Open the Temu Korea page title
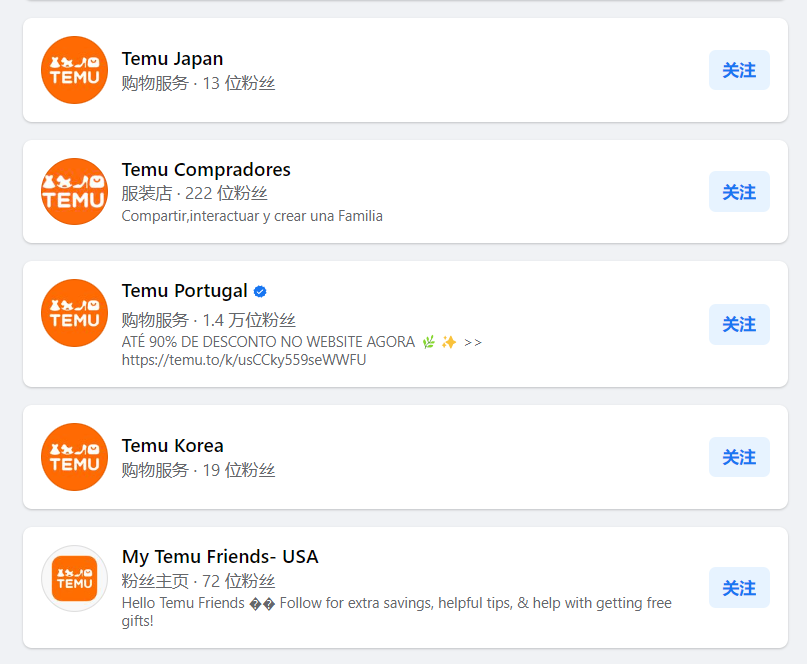Image resolution: width=807 pixels, height=664 pixels. pyautogui.click(x=172, y=446)
